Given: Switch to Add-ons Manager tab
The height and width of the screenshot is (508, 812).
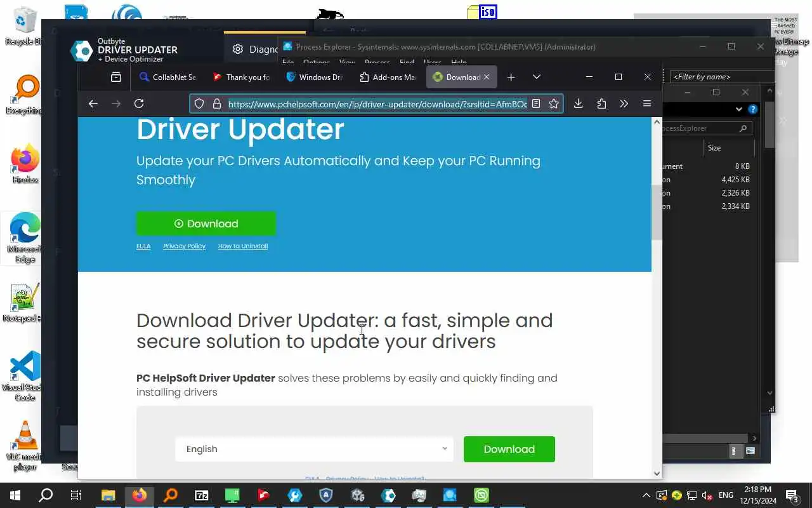Looking at the screenshot, I should pos(388,77).
